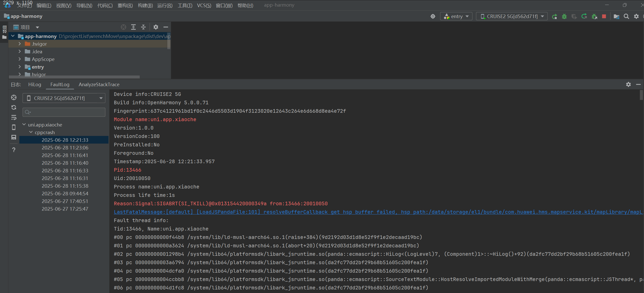
Task: Click help question mark in FaultLog sidebar
Action: (14, 150)
